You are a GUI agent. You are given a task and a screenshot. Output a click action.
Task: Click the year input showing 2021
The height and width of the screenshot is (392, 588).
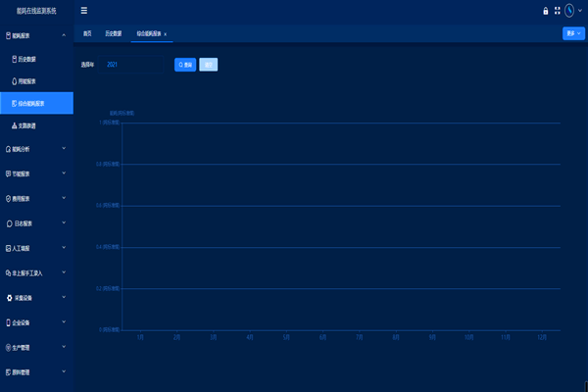pyautogui.click(x=135, y=65)
